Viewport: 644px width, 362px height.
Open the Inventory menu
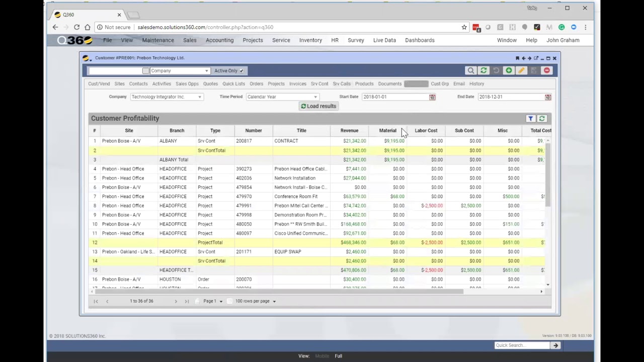[x=310, y=40]
